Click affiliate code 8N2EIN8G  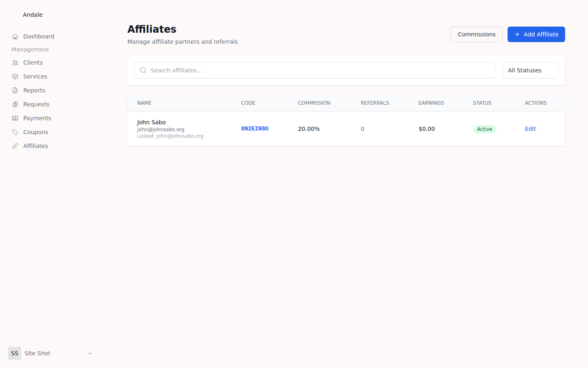click(255, 129)
